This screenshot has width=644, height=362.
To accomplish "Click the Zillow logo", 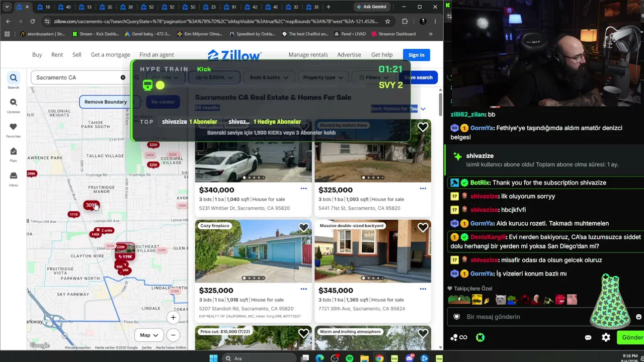I will coord(234,55).
